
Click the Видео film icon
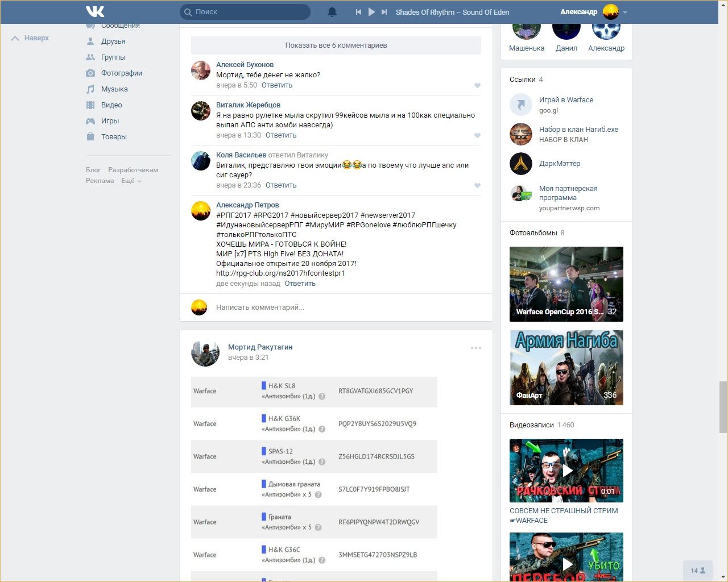[90, 105]
